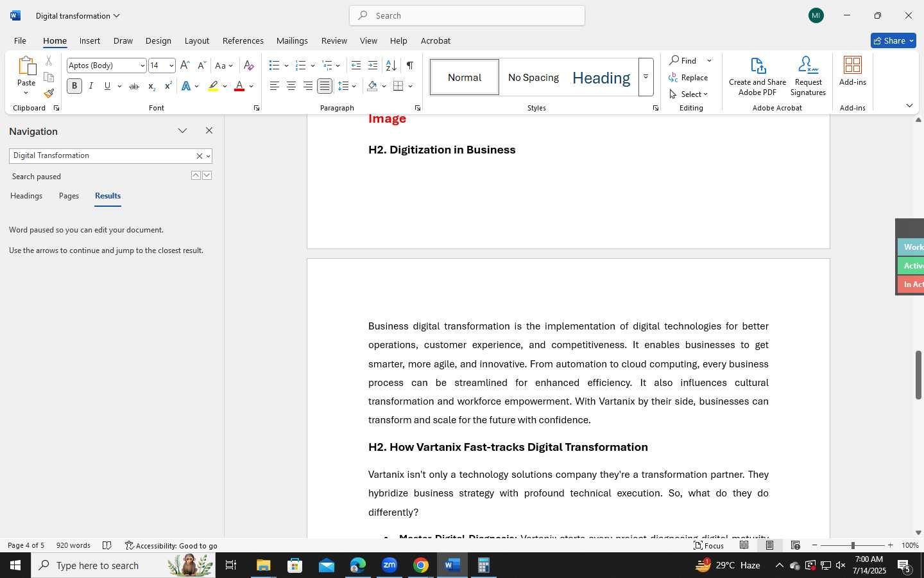Screen dimensions: 924x578
Task: Adjust the zoom slider
Action: click(853, 545)
